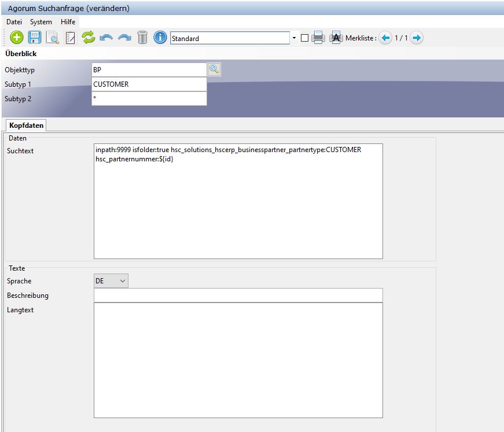Click into the Beschreibung input field
504x432 pixels.
(238, 296)
